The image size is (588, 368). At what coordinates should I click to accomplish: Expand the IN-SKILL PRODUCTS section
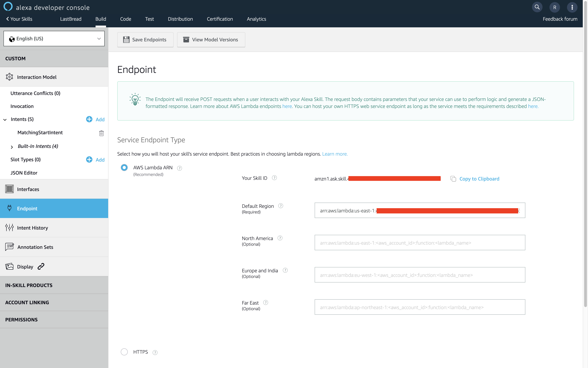point(54,285)
